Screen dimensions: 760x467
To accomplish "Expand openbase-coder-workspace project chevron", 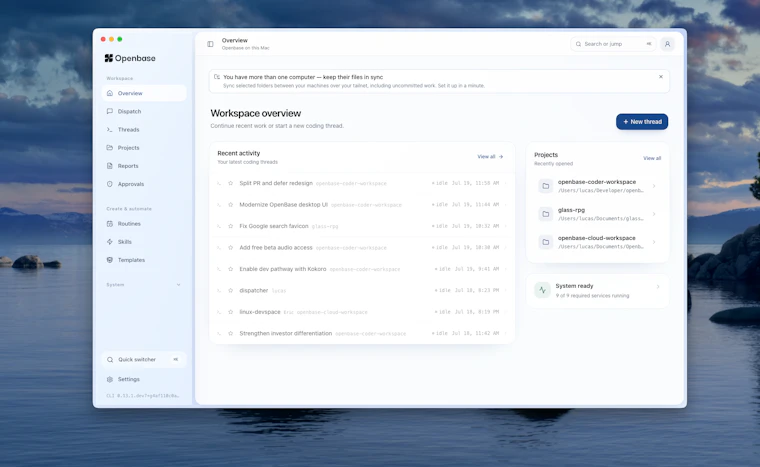I will [654, 186].
